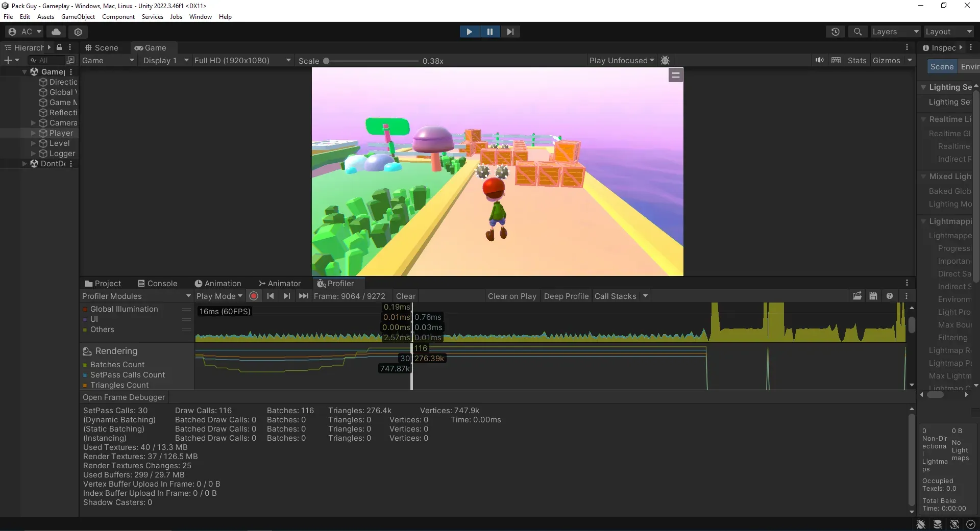Click the Open Frame Debugger button

(124, 397)
